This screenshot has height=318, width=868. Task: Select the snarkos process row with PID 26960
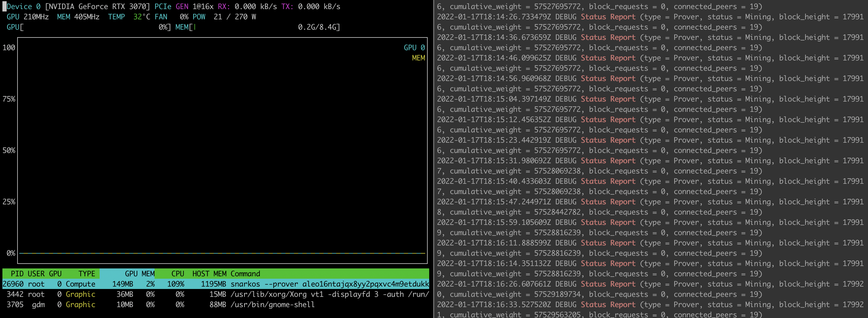pos(216,284)
